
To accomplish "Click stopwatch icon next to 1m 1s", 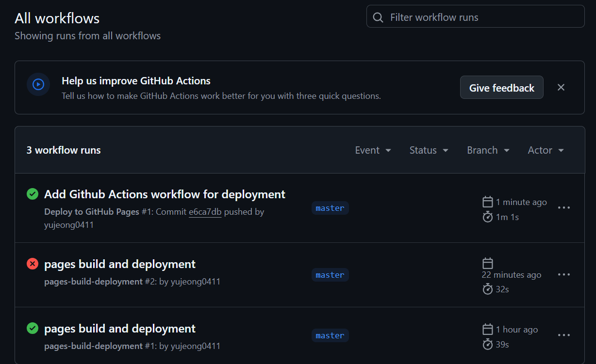I will [488, 217].
